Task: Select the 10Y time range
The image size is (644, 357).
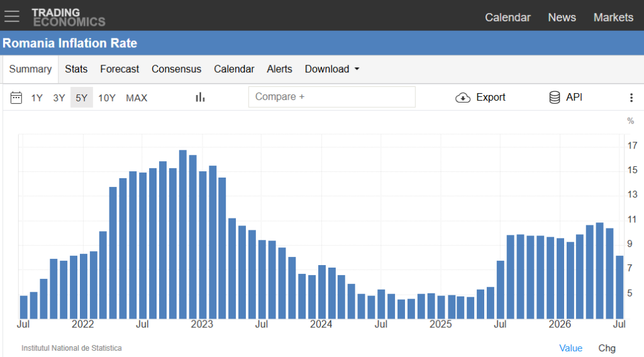Action: click(107, 98)
